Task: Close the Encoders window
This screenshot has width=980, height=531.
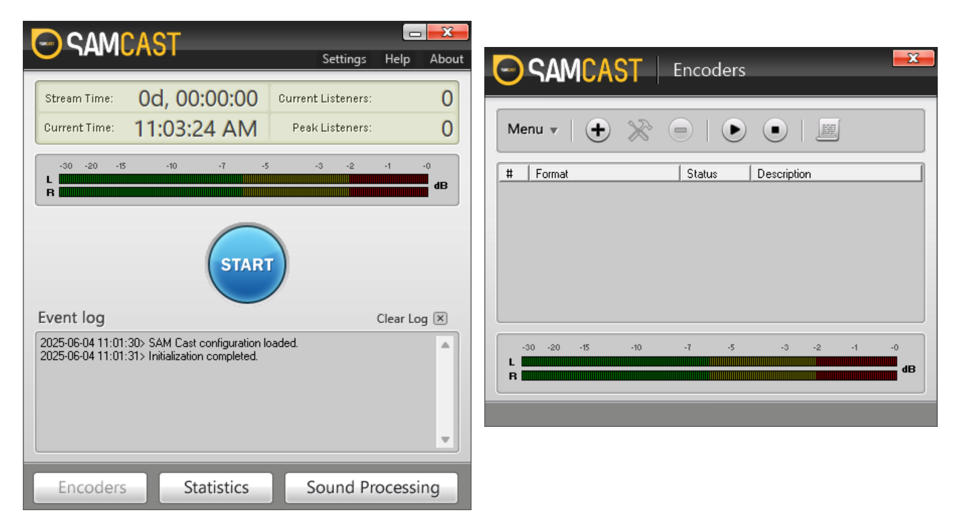Action: coord(913,58)
